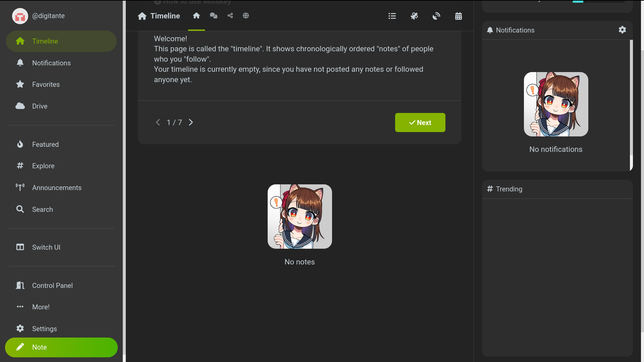Open the calendar date jump icon
Screen dimensions: 644x362
[459, 16]
